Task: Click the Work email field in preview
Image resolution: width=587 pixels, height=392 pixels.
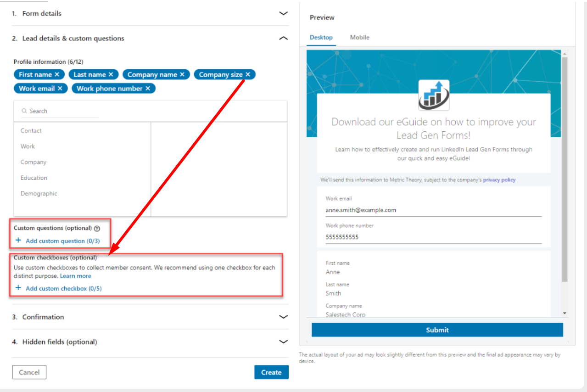Action: coord(434,210)
